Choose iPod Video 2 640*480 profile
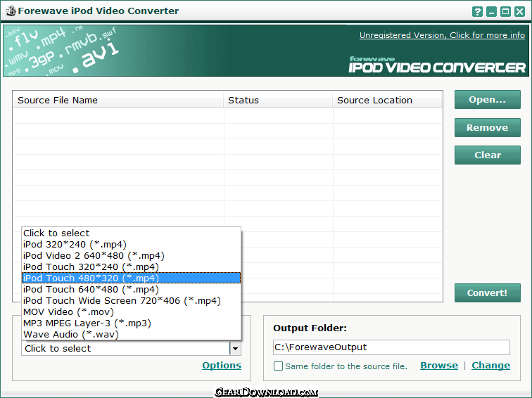This screenshot has height=398, width=532. coord(132,256)
